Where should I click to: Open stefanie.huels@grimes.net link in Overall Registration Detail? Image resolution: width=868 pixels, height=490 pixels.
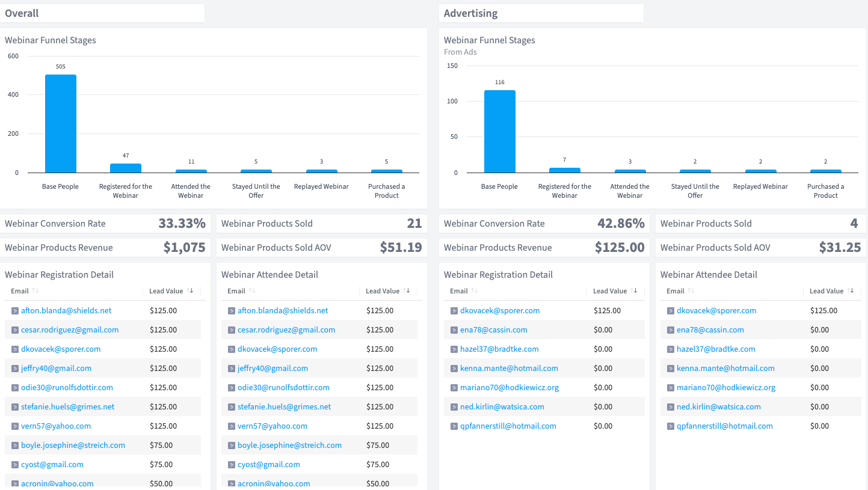68,407
